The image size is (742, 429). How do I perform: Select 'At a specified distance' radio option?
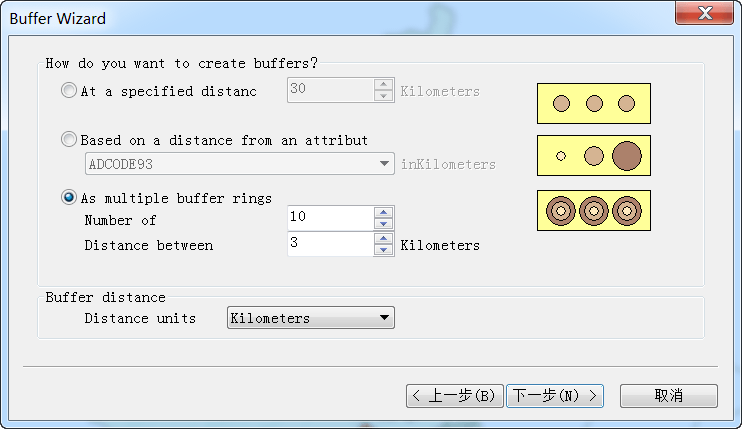coord(69,90)
